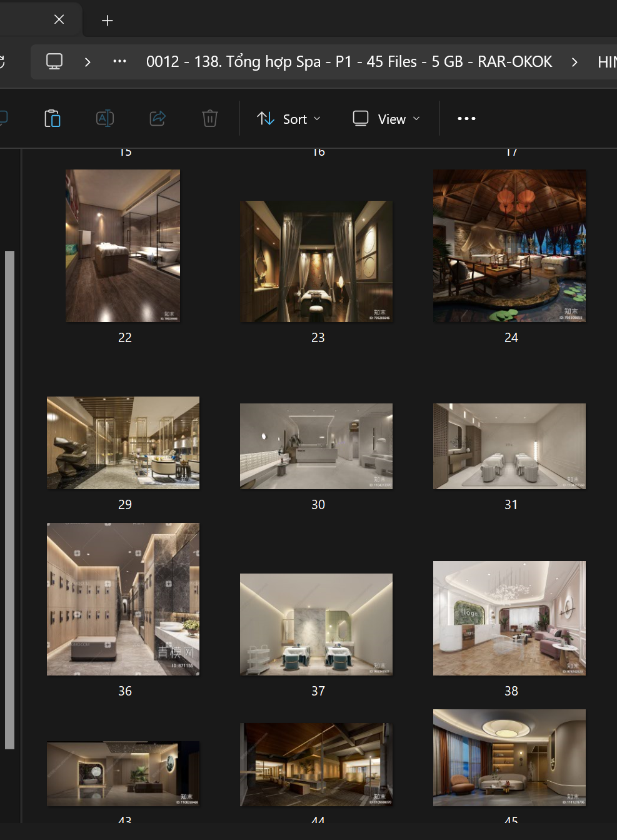Close the current File Explorer tab
This screenshot has width=617, height=840.
point(59,19)
